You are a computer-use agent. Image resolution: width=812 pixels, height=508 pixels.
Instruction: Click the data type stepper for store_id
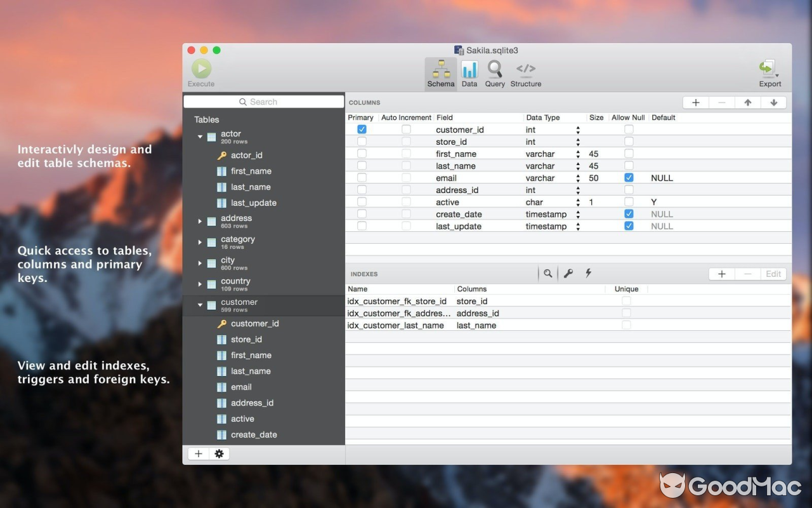(577, 142)
